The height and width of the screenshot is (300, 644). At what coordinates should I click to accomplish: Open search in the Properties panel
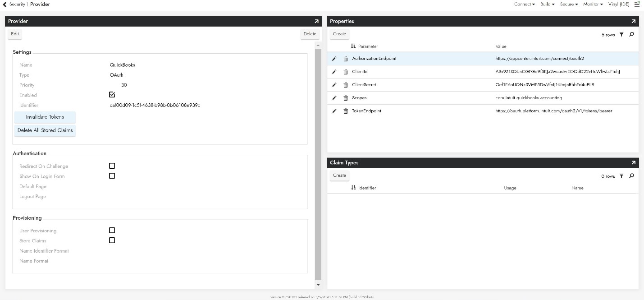point(631,34)
